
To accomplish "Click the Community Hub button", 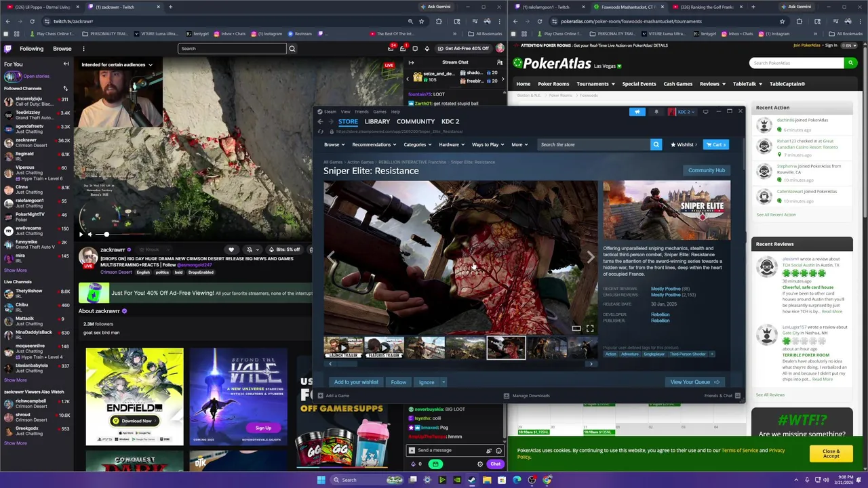I will (x=707, y=171).
